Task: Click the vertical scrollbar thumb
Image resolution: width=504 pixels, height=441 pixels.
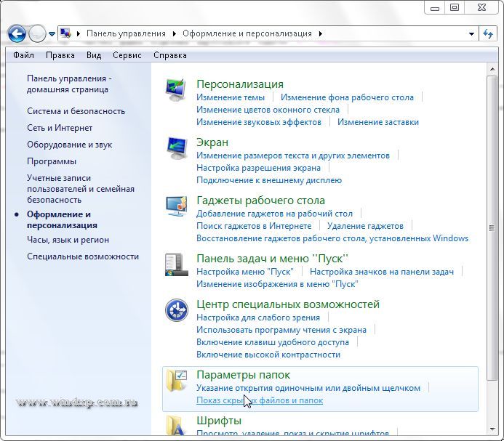Action: (492, 228)
